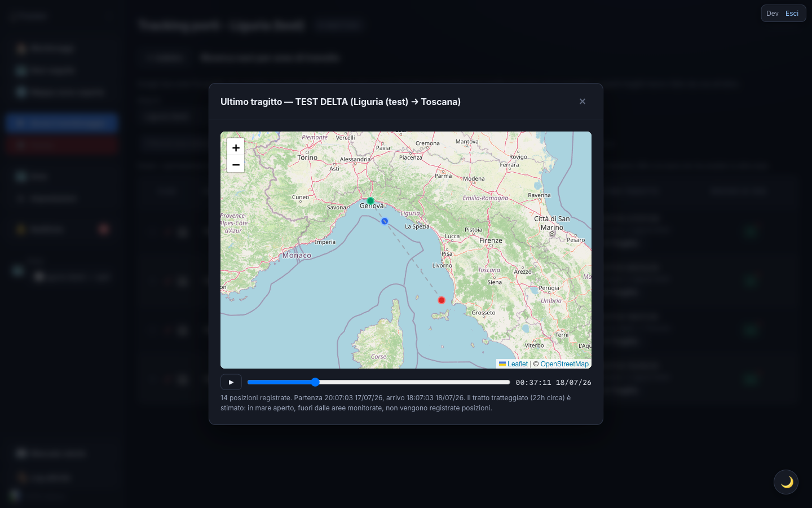
Task: Click the green departure marker at Genova
Action: point(370,201)
